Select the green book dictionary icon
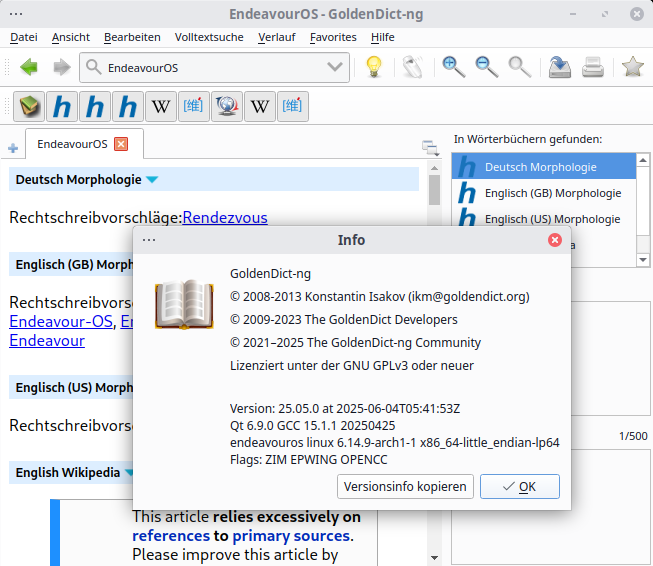653x566 pixels. click(29, 106)
